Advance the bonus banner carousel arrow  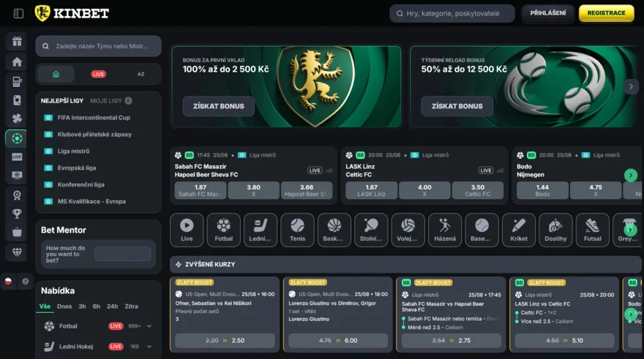tap(631, 86)
